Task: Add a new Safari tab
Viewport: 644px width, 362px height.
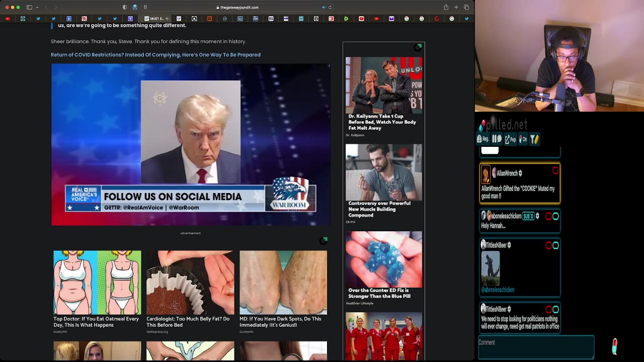Action: [x=456, y=8]
